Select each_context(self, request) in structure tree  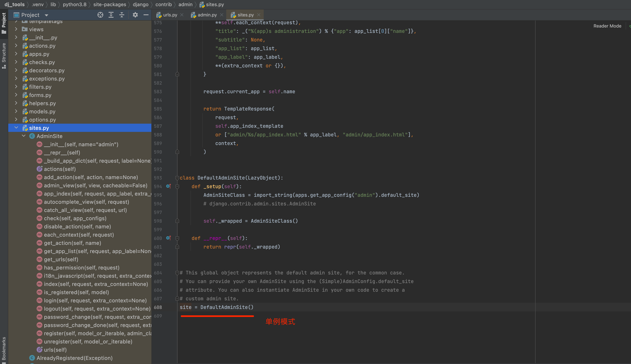click(x=79, y=235)
